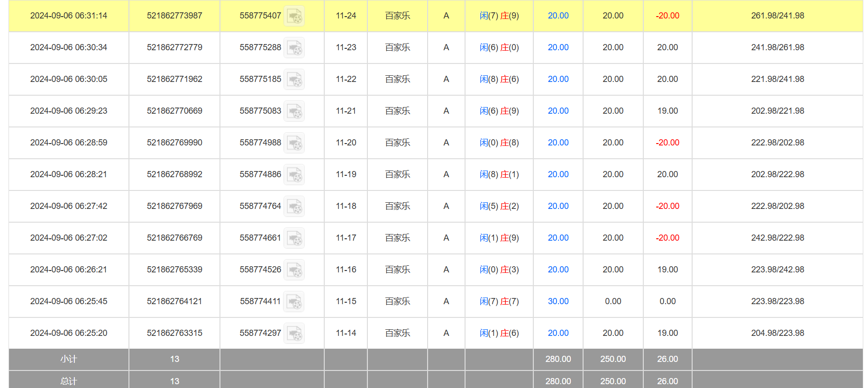Select order number 521862773987
Viewport: 868px width, 388px height.
click(174, 16)
